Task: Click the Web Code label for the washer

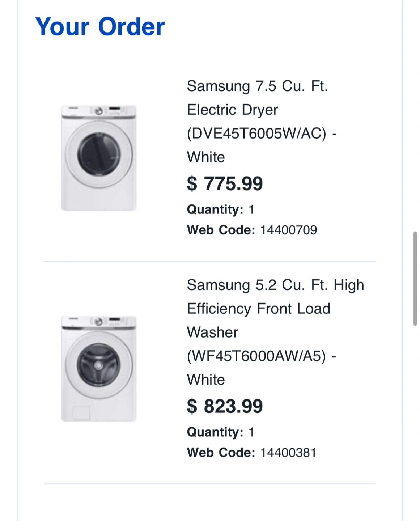Action: 221,453
